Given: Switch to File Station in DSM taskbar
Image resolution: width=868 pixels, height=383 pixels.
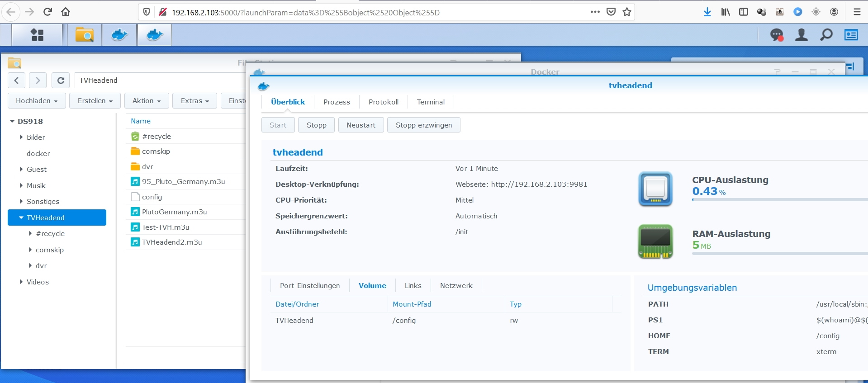Looking at the screenshot, I should tap(85, 35).
